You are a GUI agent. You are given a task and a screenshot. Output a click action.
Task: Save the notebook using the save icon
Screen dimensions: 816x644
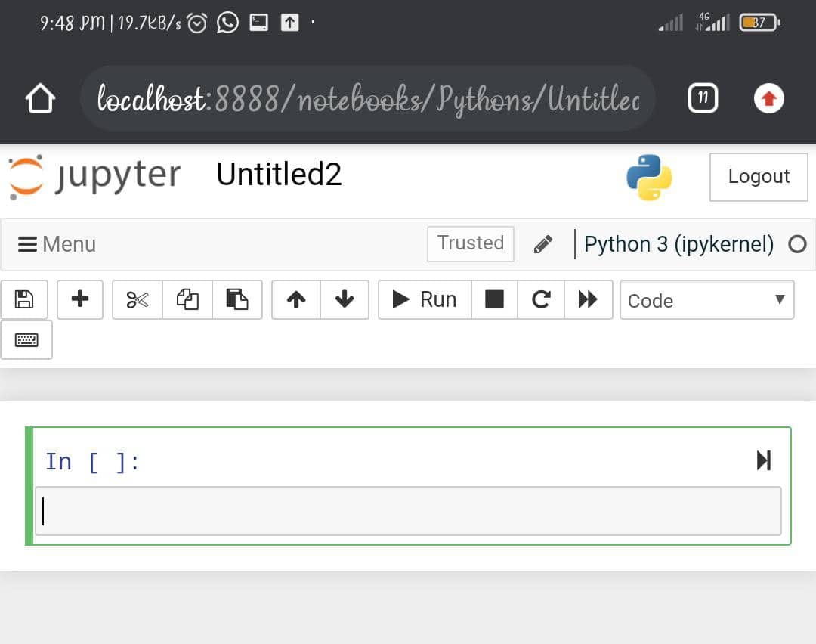(x=23, y=299)
